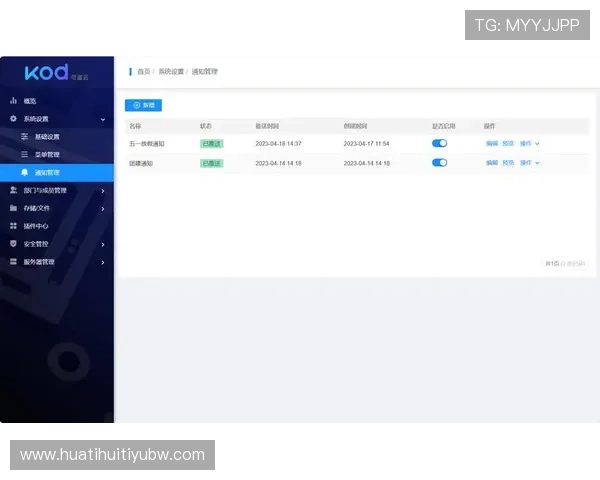Click the shield icon for 安全管控
The image size is (600, 480).
coord(13,243)
